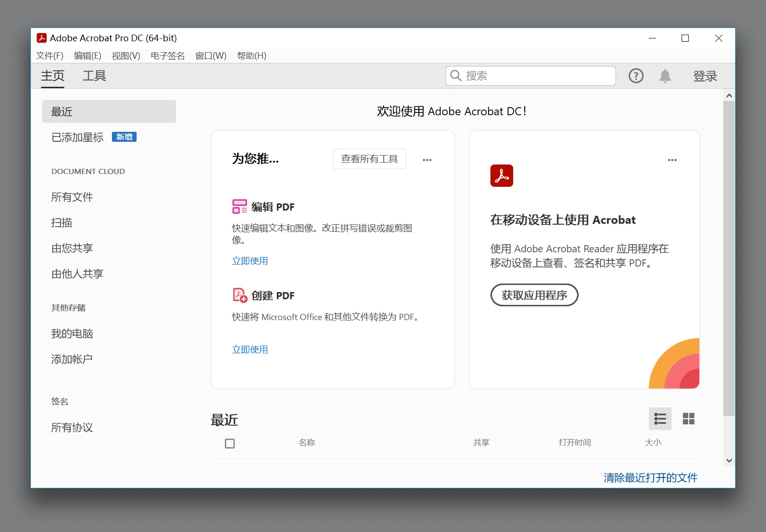Click inside the 搜索 input field
The image size is (766, 532).
point(531,76)
